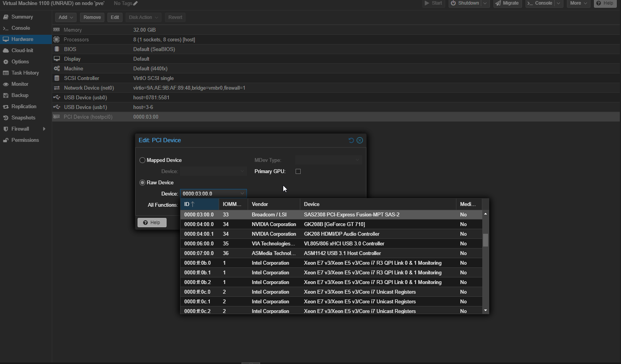Screen dimensions: 621x364
Task: Click the scroll up arrow in device list
Action: [485, 213]
